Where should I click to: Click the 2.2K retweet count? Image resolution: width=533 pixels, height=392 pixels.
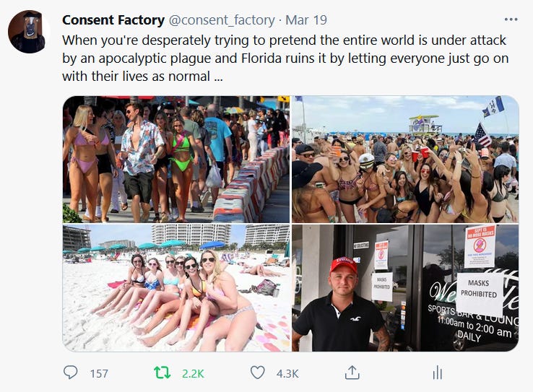193,374
